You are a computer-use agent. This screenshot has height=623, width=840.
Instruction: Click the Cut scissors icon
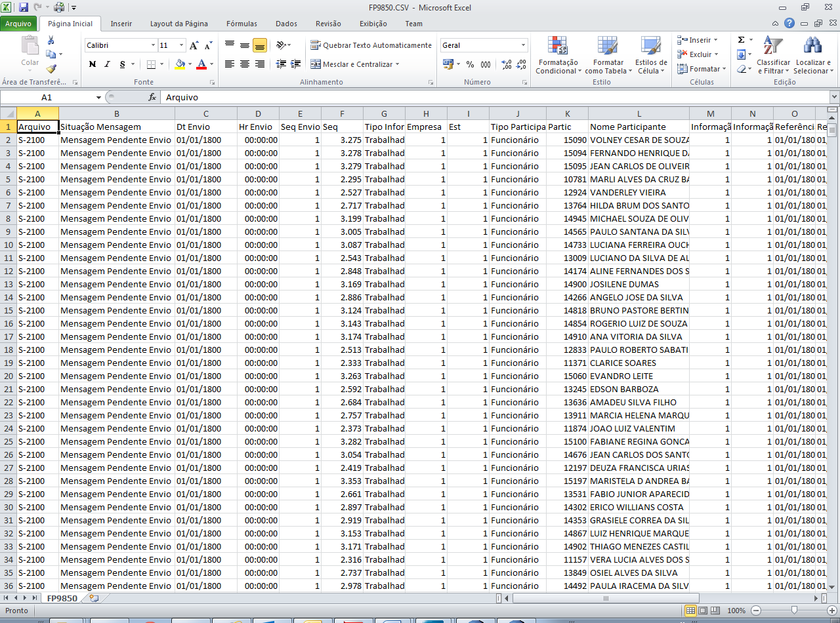(51, 41)
